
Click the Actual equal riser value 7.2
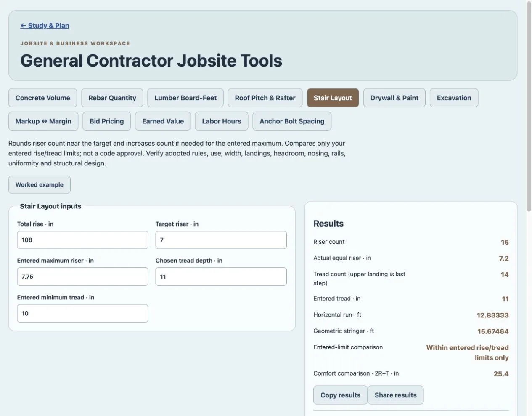coord(504,259)
